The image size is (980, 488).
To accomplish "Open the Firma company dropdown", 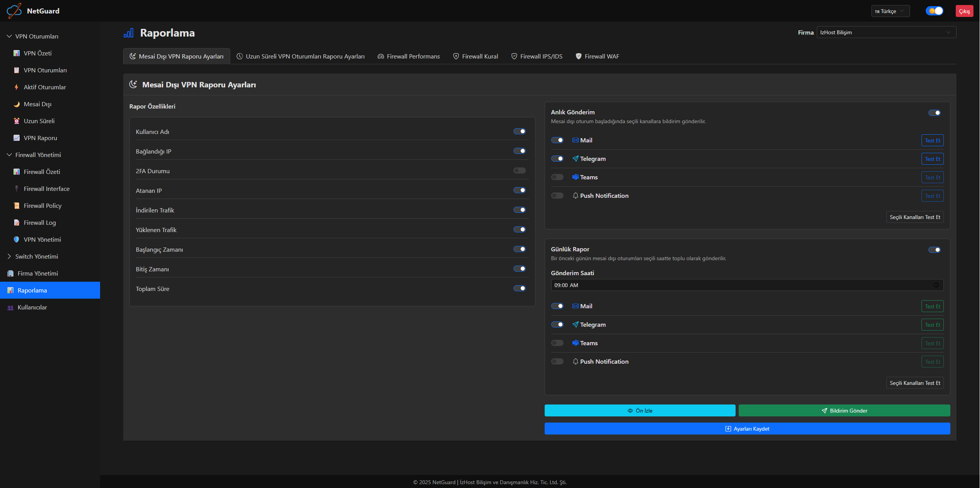I will coord(886,33).
